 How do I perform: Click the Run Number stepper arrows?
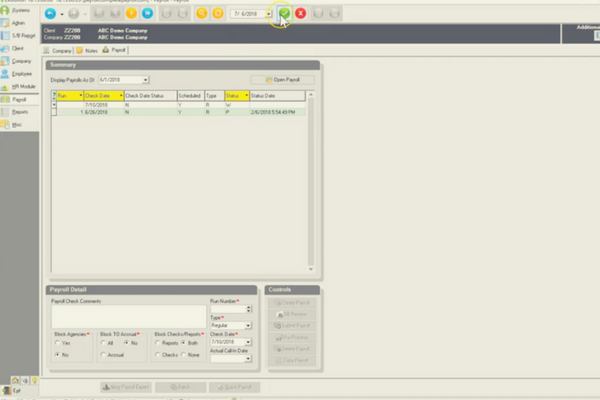[249, 309]
